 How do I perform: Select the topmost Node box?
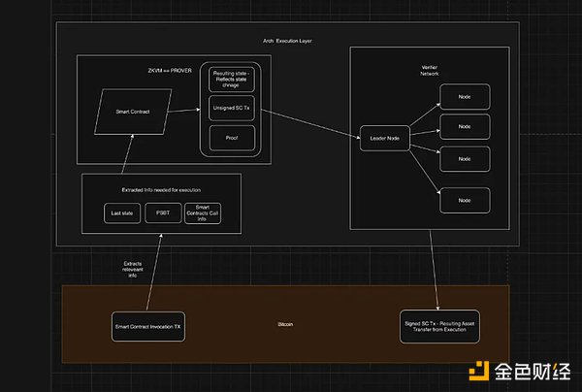tap(465, 97)
